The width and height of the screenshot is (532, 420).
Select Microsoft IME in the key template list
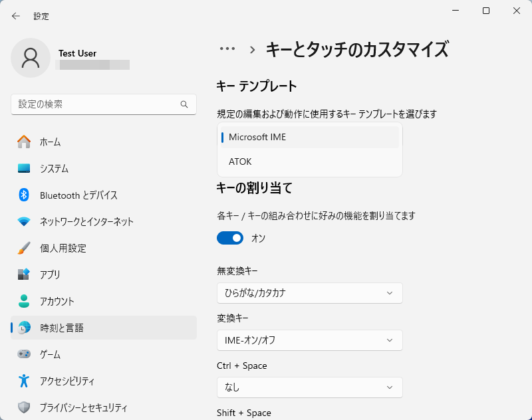[x=309, y=137]
